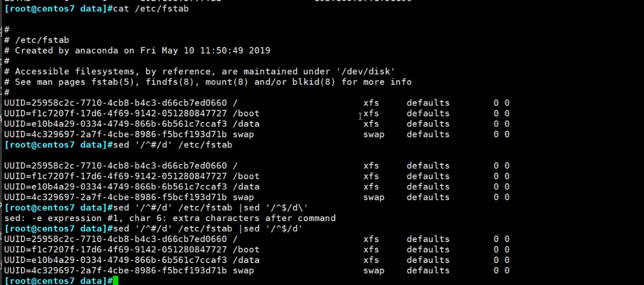
Task: Click the 'cat /etc/fstab' command text
Action: [151, 9]
